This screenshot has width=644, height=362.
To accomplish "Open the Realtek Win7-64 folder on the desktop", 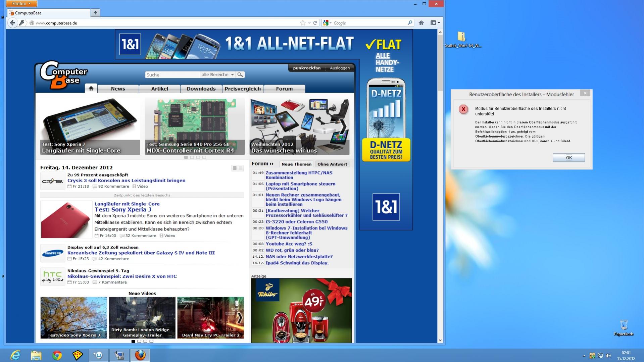I will (462, 40).
